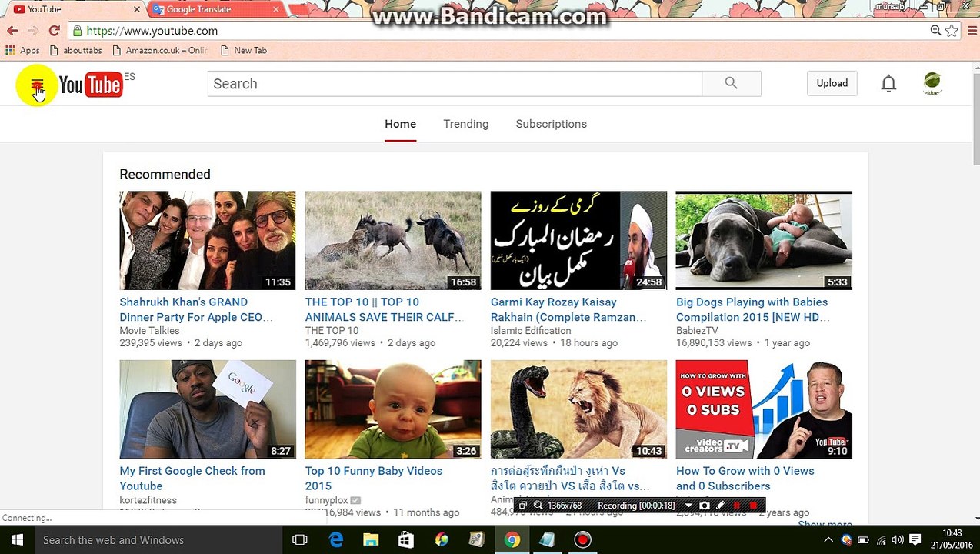
Task: Click the Wi-Fi network tray icon
Action: tap(881, 540)
